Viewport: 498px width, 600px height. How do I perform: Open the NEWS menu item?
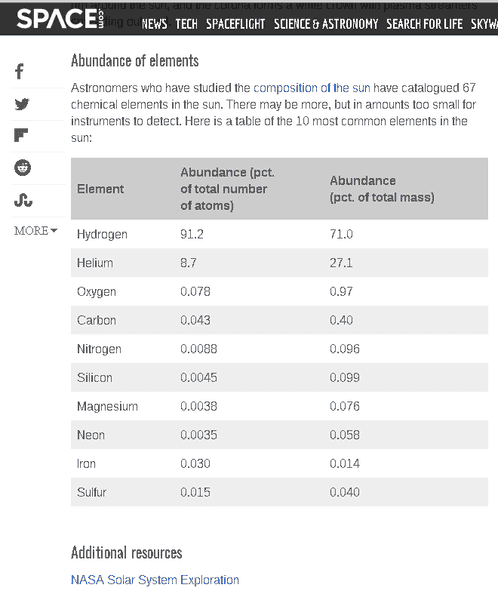154,24
